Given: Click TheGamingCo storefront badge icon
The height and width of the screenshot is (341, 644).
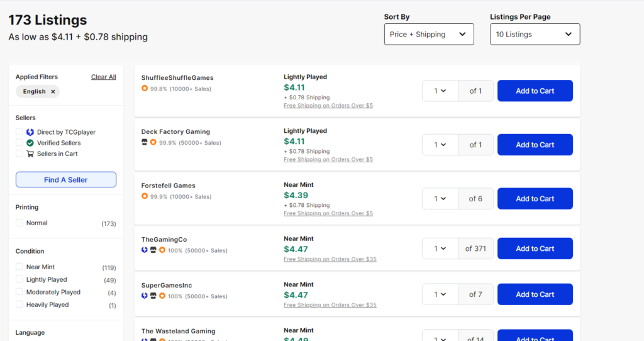Looking at the screenshot, I should [x=153, y=250].
